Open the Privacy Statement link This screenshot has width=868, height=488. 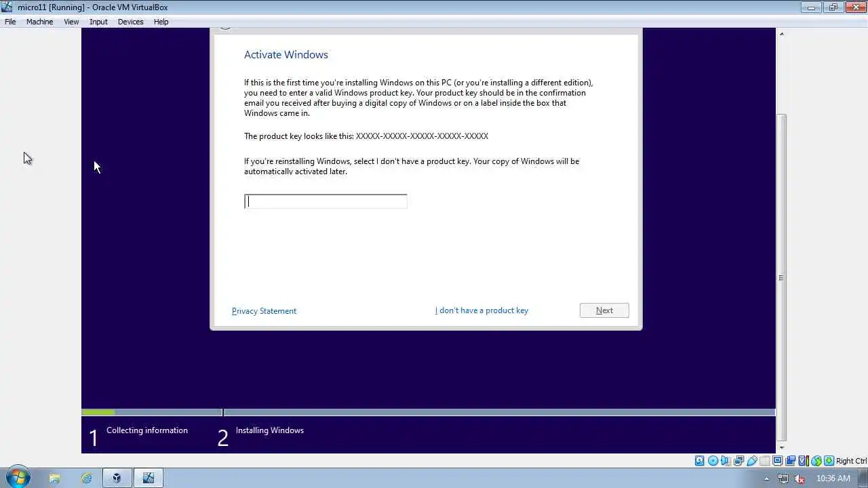[x=264, y=311]
